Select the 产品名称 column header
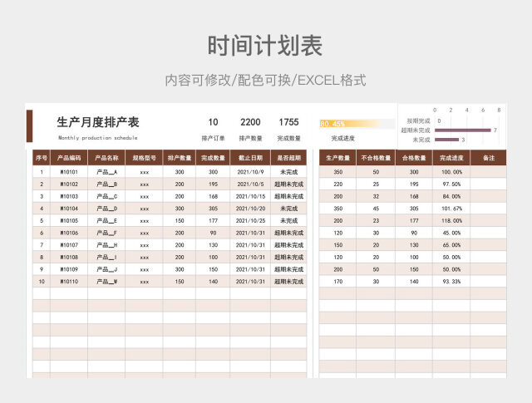This screenshot has width=532, height=403. pyautogui.click(x=106, y=158)
